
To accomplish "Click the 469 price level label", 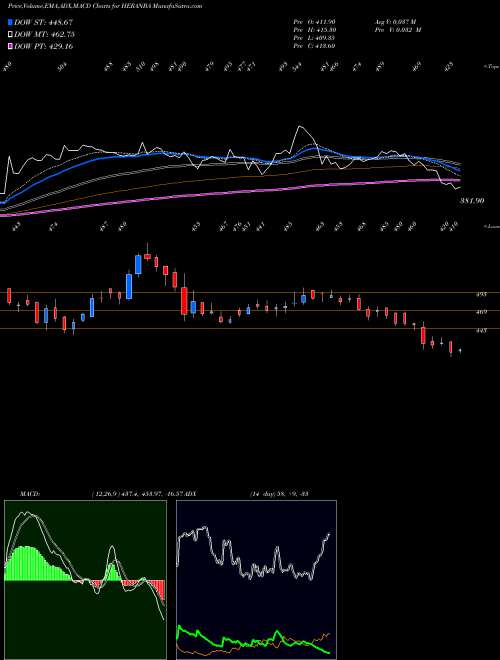I will point(482,312).
